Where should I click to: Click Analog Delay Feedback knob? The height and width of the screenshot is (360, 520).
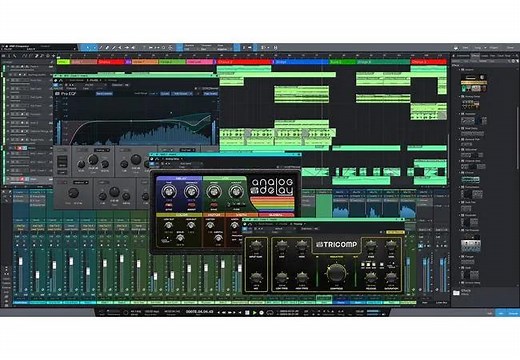click(x=191, y=192)
